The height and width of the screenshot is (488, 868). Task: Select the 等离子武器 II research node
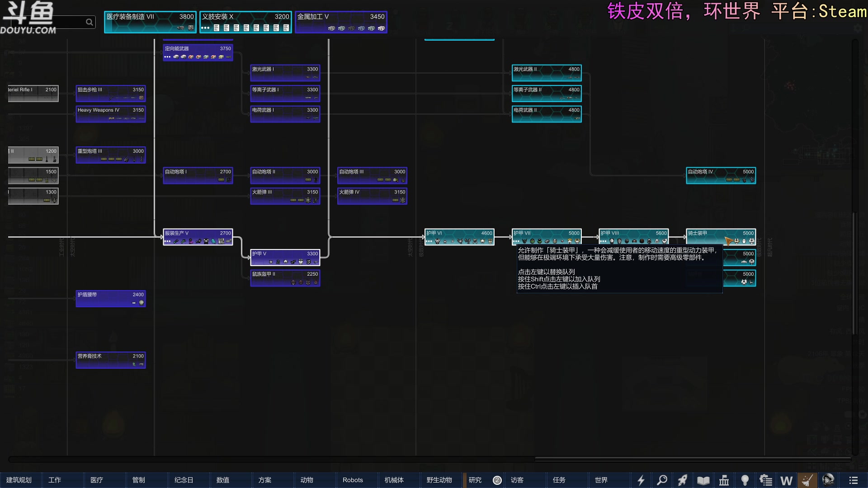coord(547,94)
